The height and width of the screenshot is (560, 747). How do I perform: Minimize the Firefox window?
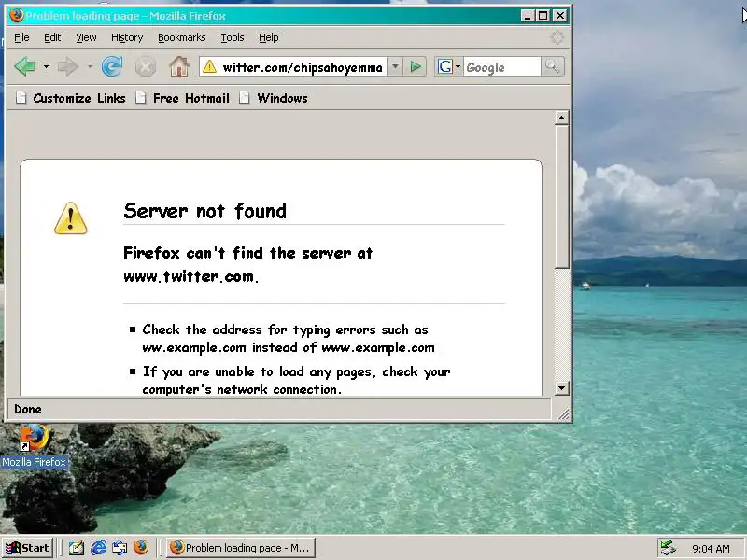[527, 16]
